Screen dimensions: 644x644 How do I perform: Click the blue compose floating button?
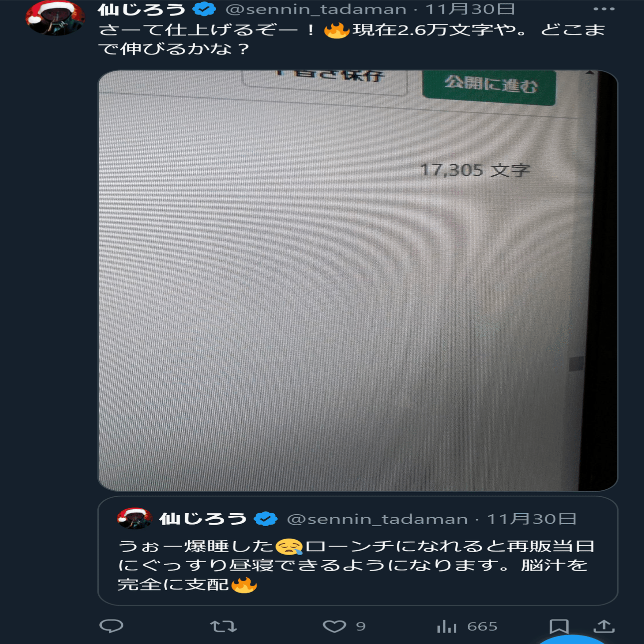(573, 640)
